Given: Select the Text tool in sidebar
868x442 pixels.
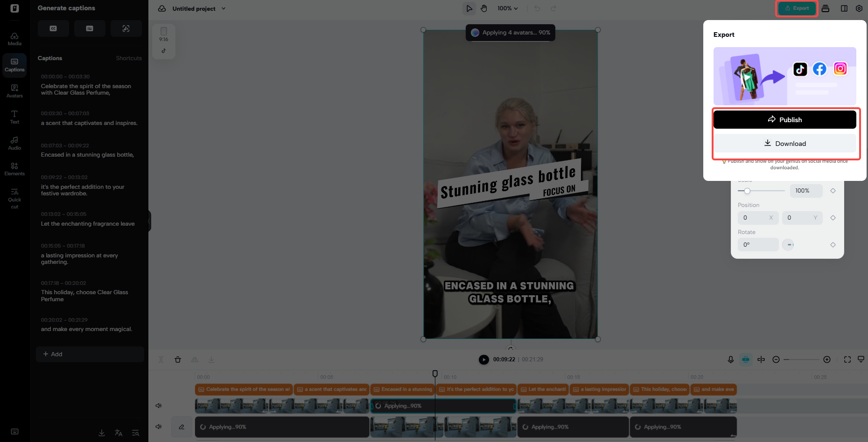Looking at the screenshot, I should coord(14,117).
